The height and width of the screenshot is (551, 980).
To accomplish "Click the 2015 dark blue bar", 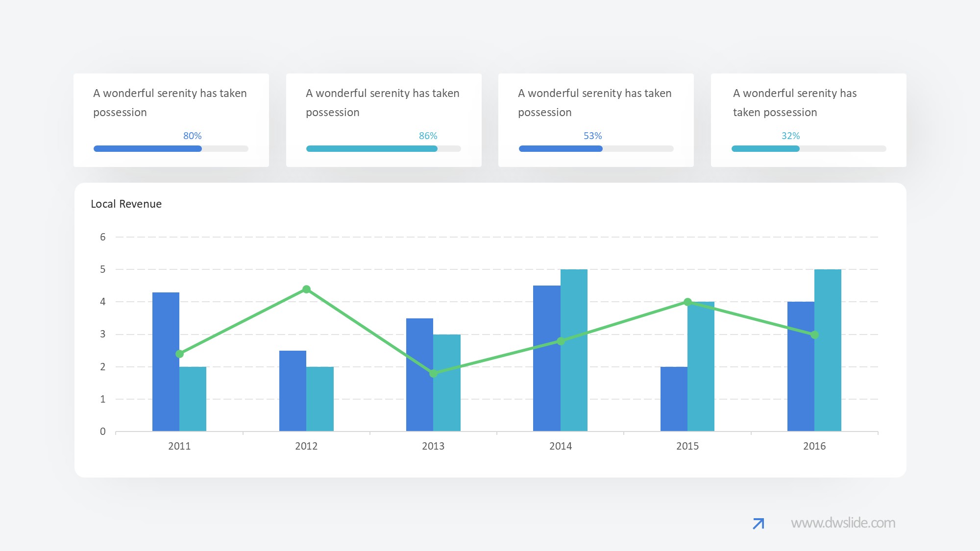I will click(674, 399).
